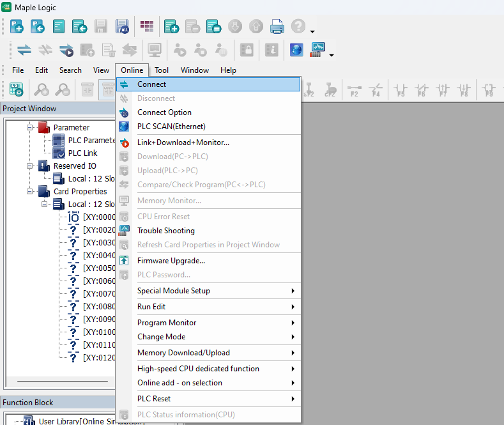Choose Firmware Upgrade... menu entry

tap(208, 261)
